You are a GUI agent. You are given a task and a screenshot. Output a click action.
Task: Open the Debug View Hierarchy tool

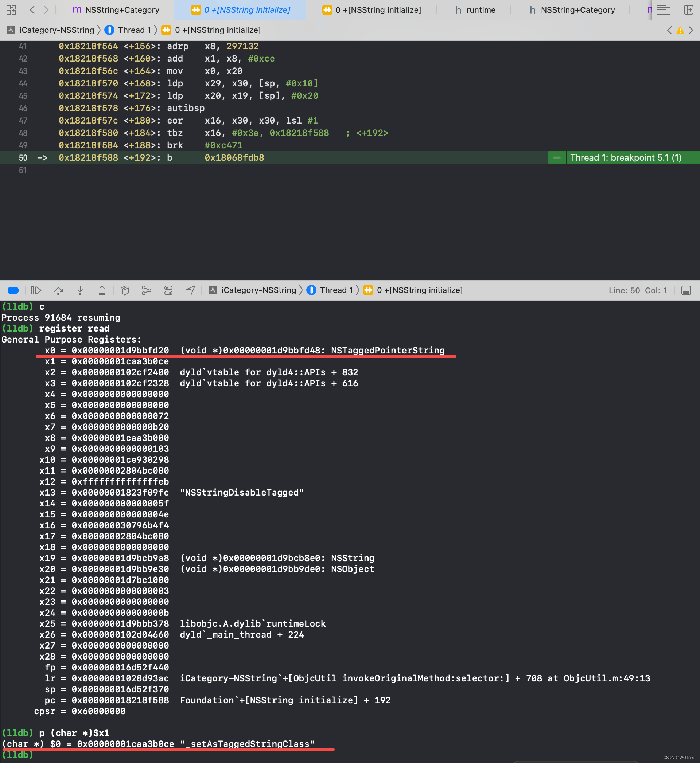pyautogui.click(x=125, y=290)
